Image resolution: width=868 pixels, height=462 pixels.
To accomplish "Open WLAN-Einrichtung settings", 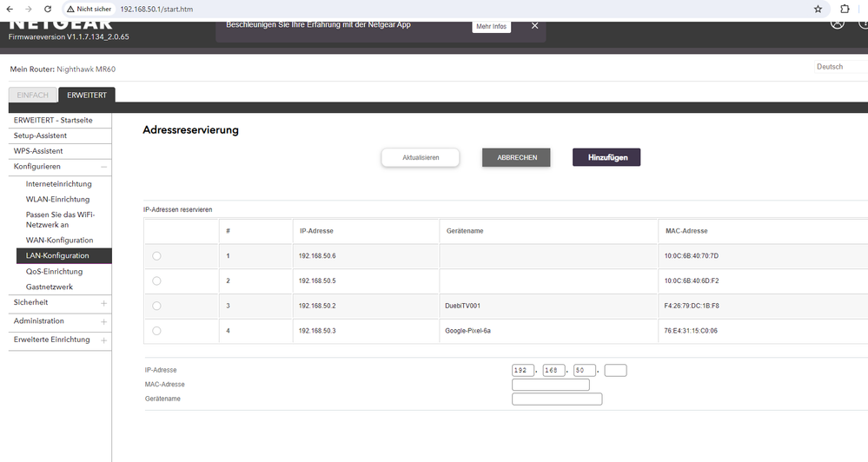I will click(x=57, y=199).
